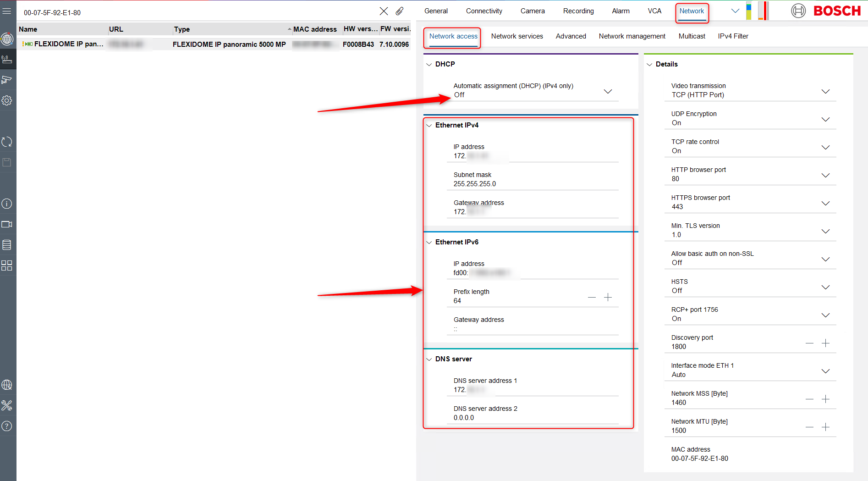Close the device view with the X icon

384,11
